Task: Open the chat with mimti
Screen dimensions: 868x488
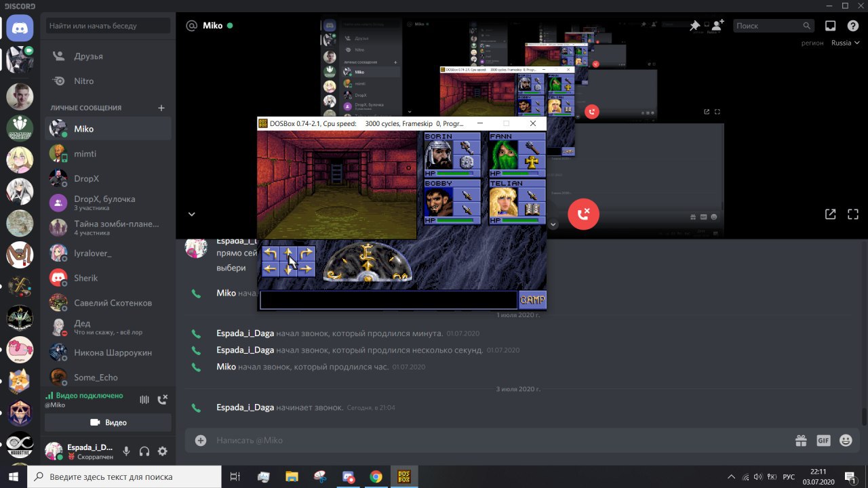Action: click(108, 154)
